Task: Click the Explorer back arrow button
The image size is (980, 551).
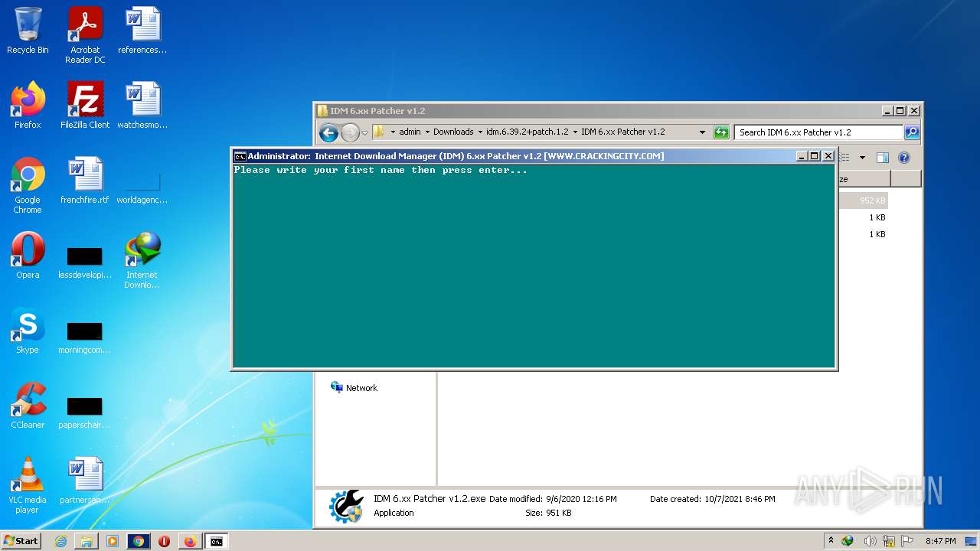Action: [x=328, y=132]
